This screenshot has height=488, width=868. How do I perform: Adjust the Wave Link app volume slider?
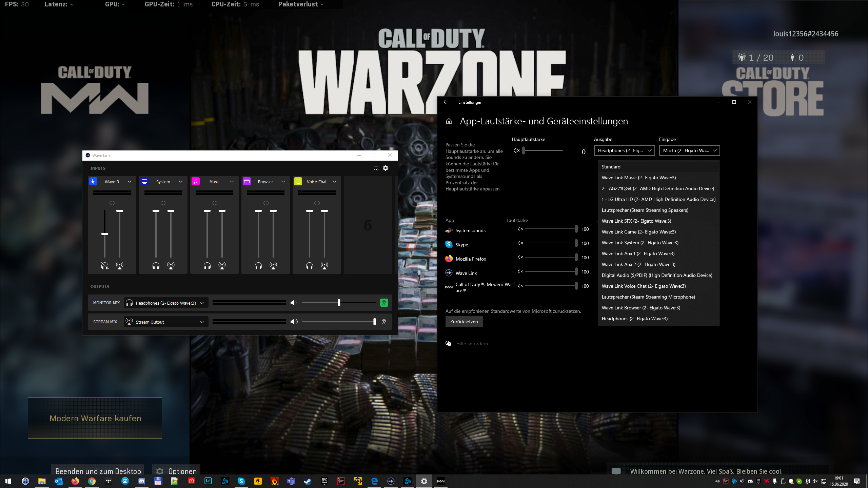point(551,272)
